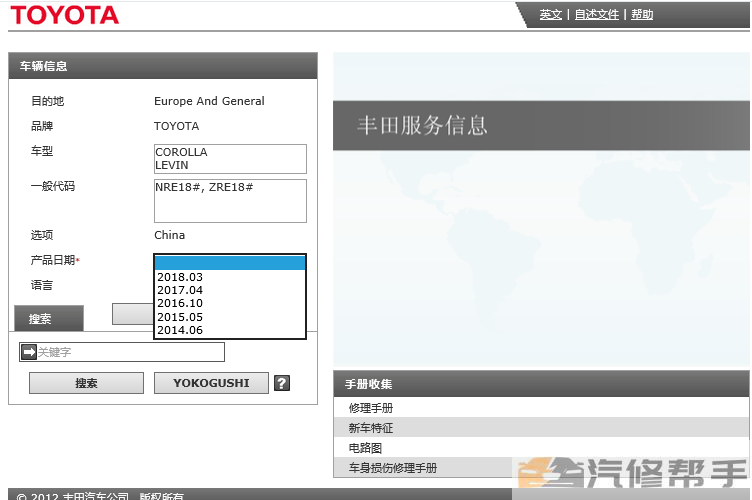Switch to the 搜索 tab
752x500 pixels.
pyautogui.click(x=49, y=318)
